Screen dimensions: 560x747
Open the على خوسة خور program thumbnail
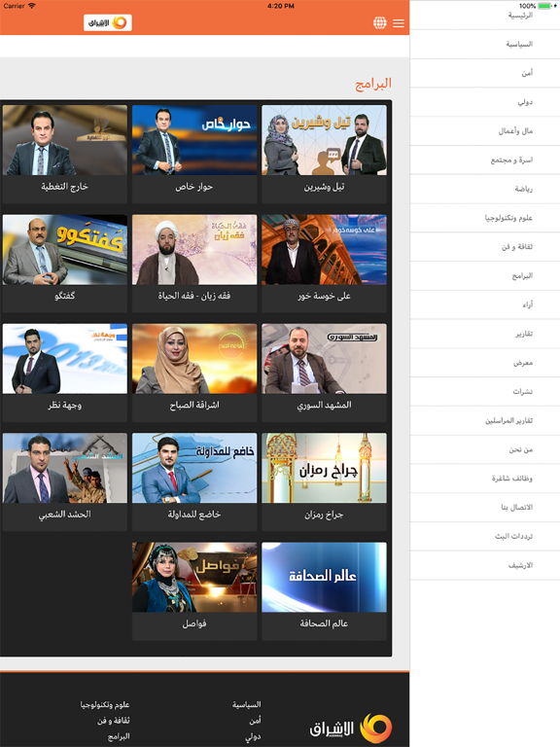(x=324, y=249)
